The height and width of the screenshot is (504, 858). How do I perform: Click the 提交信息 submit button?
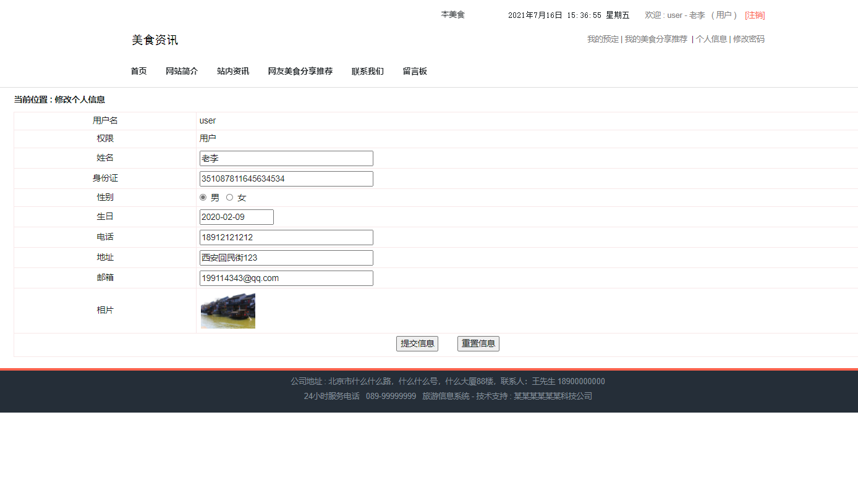click(x=417, y=343)
